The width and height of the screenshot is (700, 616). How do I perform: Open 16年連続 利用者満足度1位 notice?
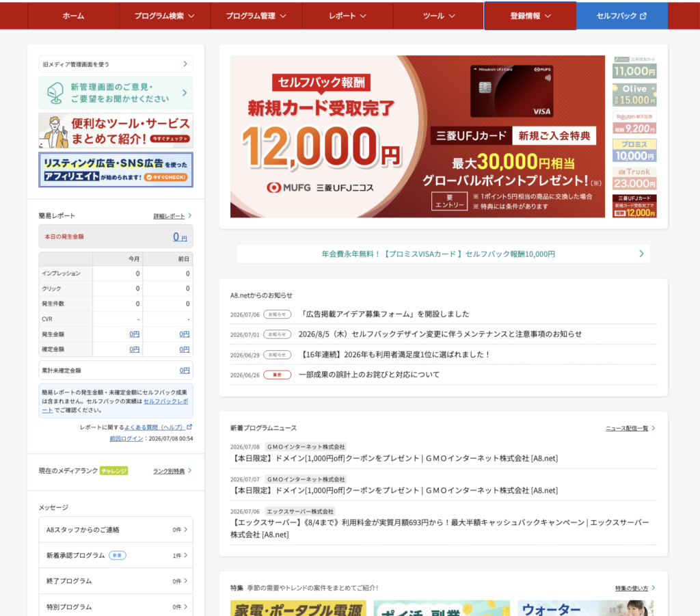tap(394, 355)
